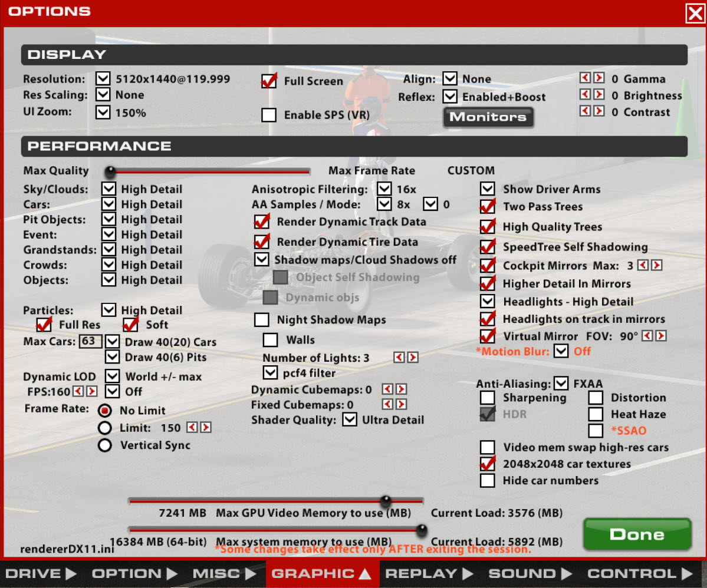Screen dimensions: 707x588
Task: Disable Two Pass Trees
Action: point(487,207)
